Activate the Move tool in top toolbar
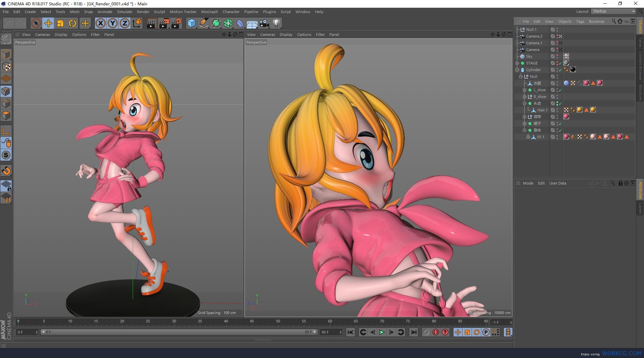Screen dimensions: 644x358 [x=48, y=23]
